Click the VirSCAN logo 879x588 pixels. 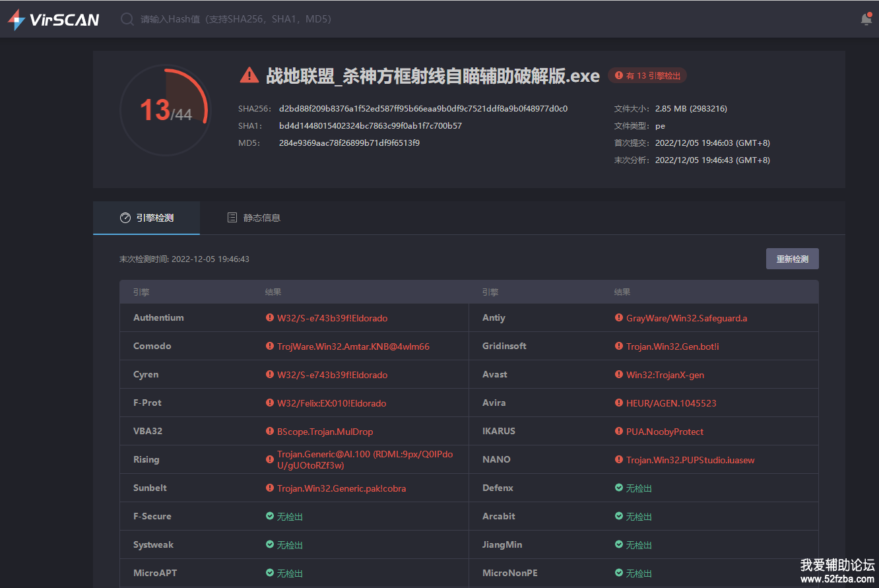(53, 19)
